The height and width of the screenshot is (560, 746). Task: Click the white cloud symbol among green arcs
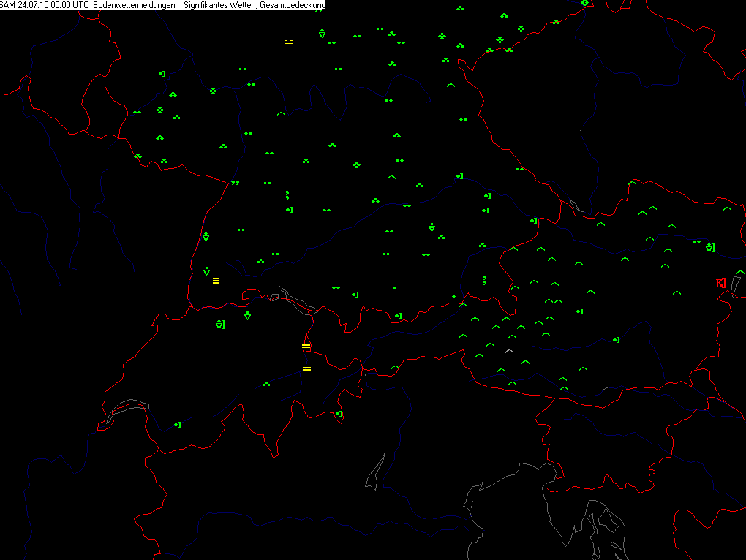(509, 352)
